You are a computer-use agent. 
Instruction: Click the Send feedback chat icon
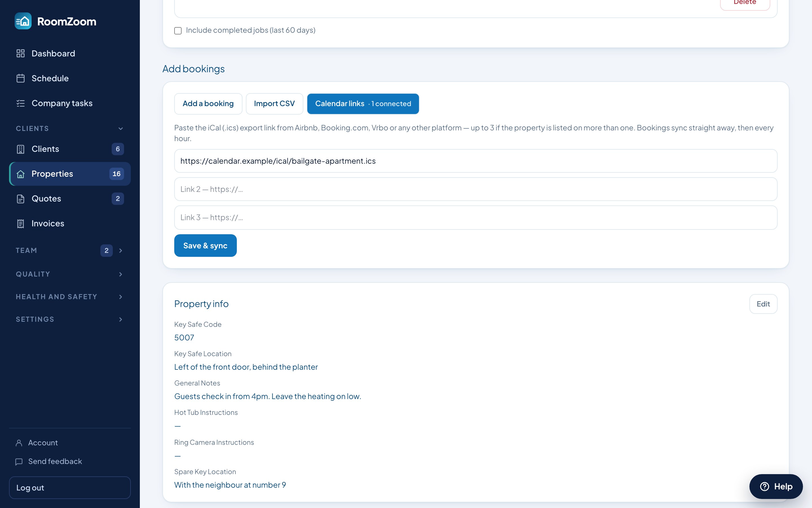pyautogui.click(x=19, y=462)
